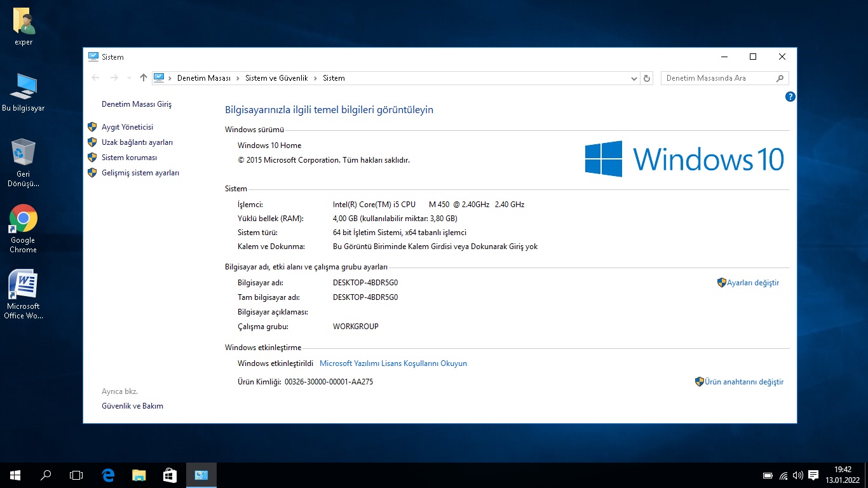
Task: Open Denetim Masası Giriş link
Action: click(x=137, y=104)
